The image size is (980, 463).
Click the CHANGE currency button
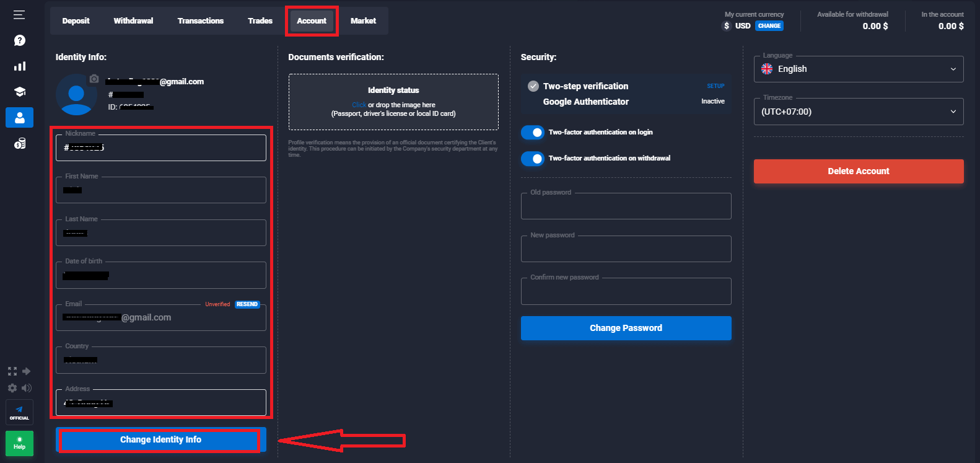pyautogui.click(x=769, y=26)
